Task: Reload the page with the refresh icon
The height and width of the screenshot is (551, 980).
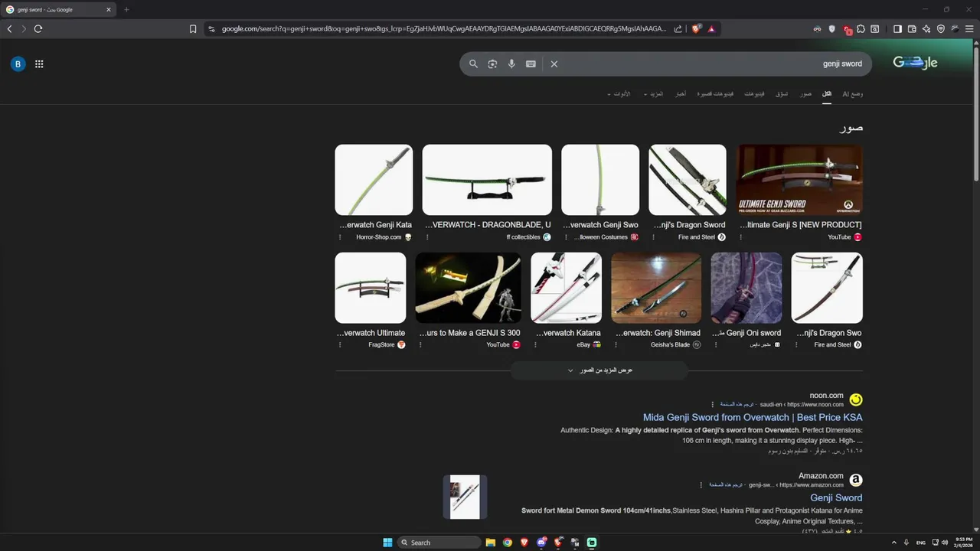Action: pyautogui.click(x=38, y=29)
